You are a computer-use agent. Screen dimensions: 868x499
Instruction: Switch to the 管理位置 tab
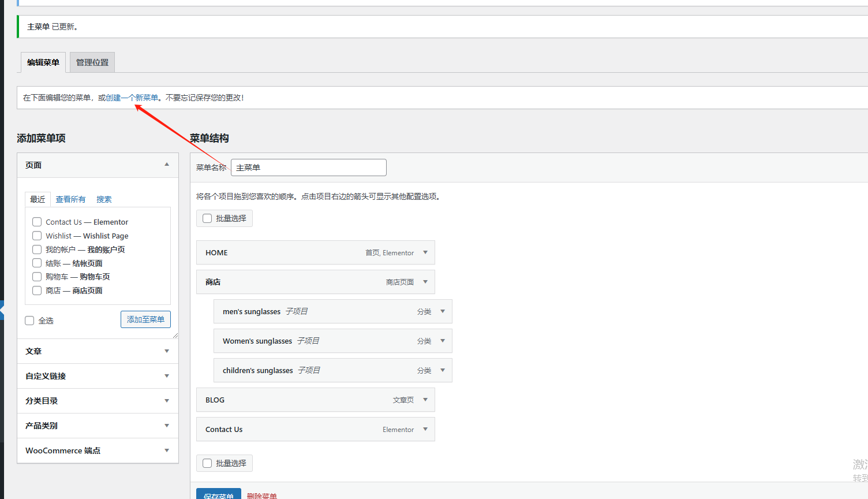click(91, 62)
